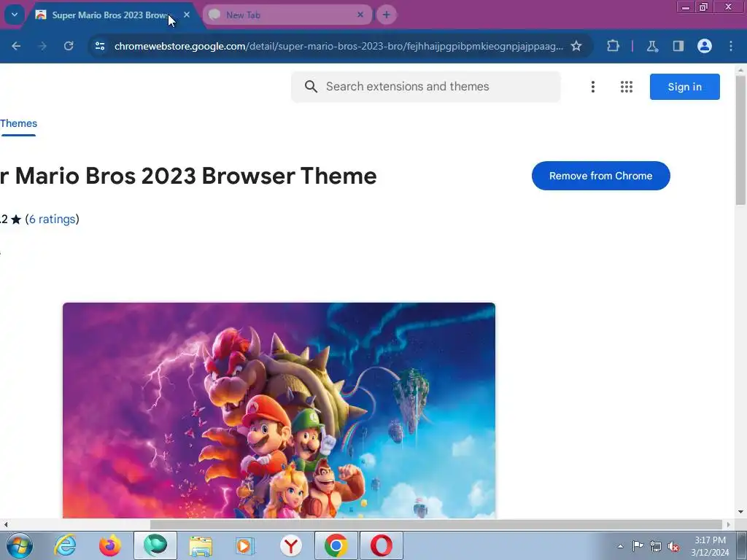
Task: Launch Firefox from taskbar
Action: (110, 545)
